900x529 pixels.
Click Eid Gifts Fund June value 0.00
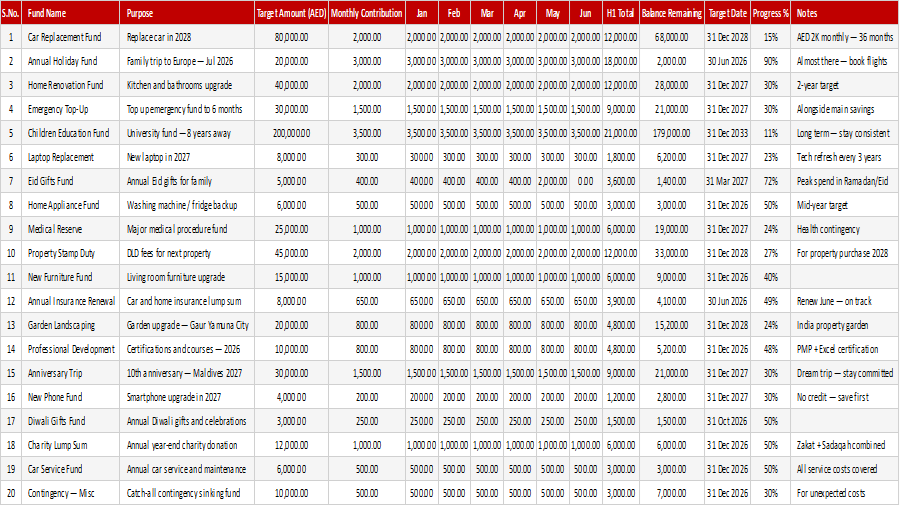585,181
